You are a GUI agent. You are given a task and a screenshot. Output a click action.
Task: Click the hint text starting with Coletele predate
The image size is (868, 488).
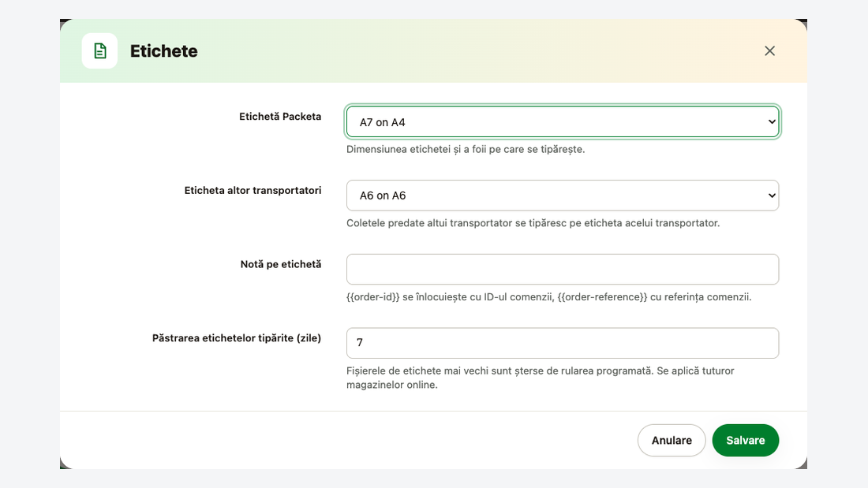[x=533, y=223]
